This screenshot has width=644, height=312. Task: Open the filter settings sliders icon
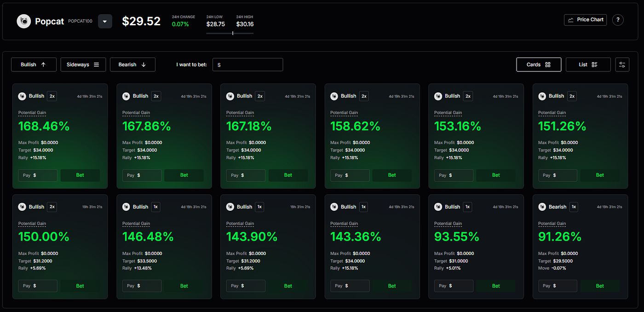pyautogui.click(x=622, y=64)
